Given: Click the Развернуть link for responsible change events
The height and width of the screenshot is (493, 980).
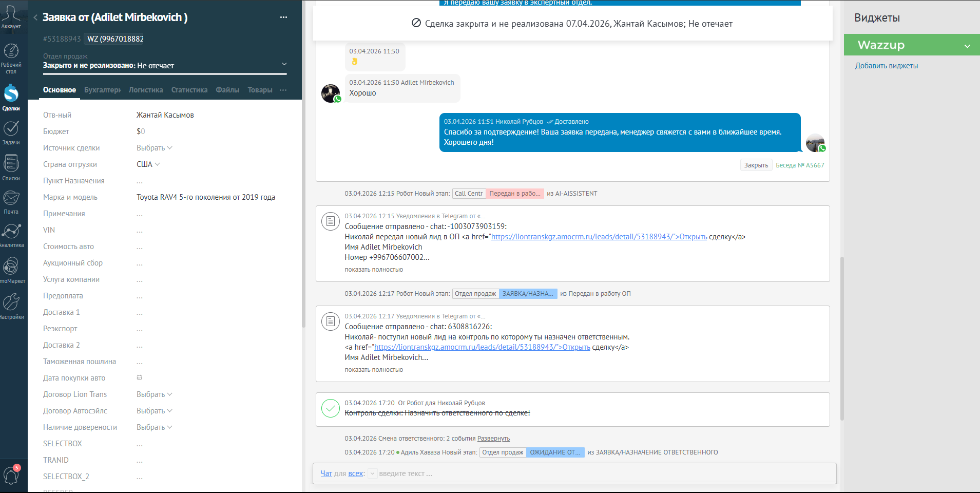Looking at the screenshot, I should [x=493, y=439].
